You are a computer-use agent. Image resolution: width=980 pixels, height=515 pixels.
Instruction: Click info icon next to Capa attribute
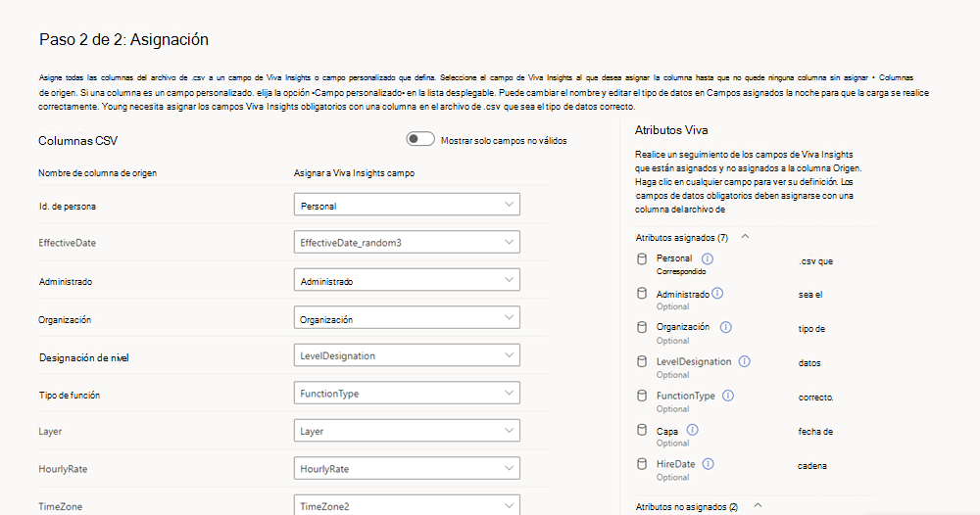point(693,430)
